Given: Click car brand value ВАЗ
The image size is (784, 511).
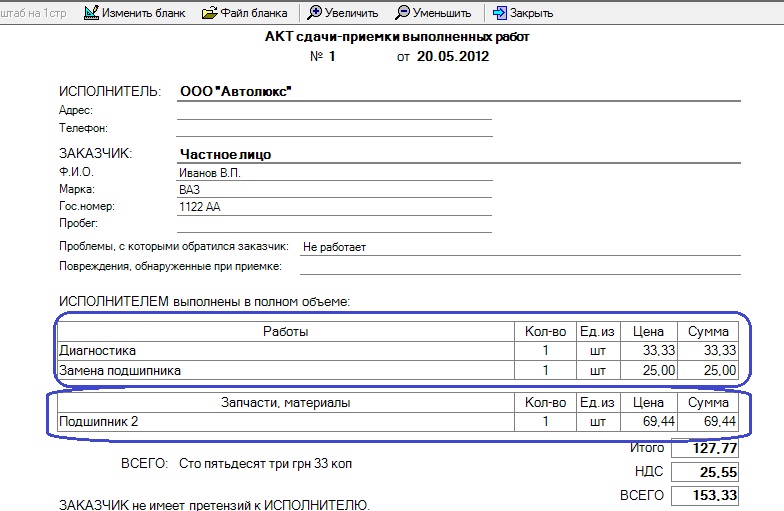Looking at the screenshot, I should (190, 190).
